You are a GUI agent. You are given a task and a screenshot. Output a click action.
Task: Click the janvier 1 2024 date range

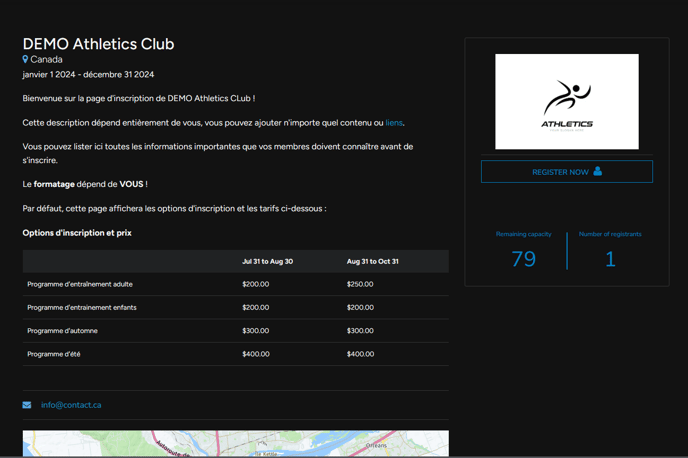pos(88,75)
